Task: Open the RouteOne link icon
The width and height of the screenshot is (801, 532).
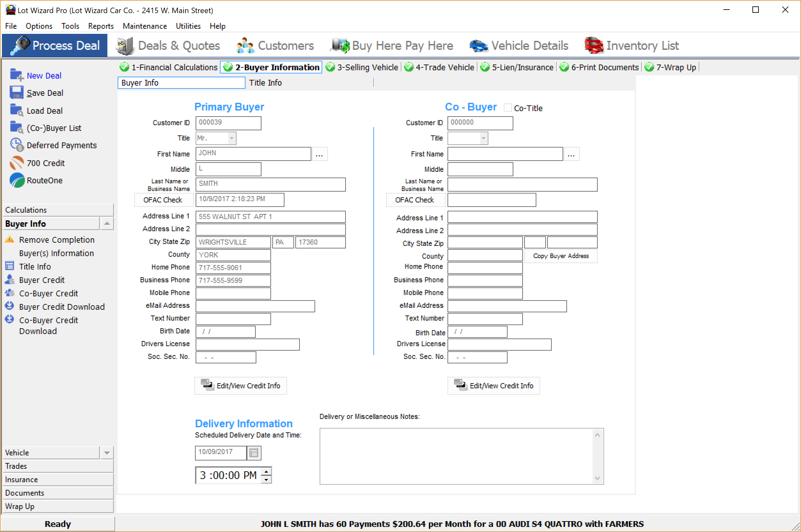Action: 16,180
